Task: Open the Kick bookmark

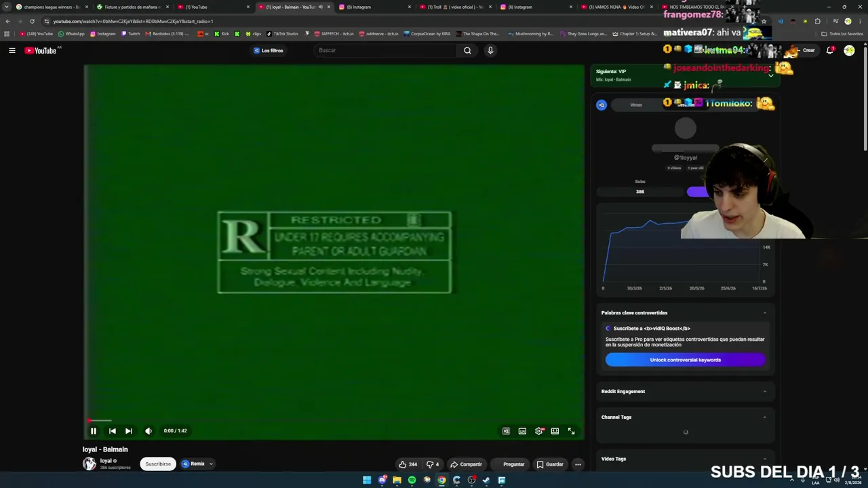Action: click(222, 34)
